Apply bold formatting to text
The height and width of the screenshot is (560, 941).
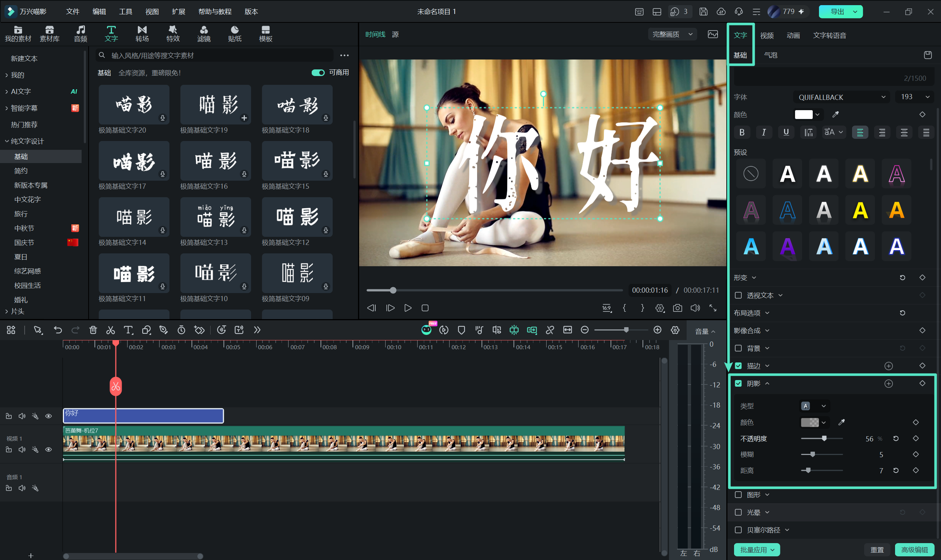[742, 132]
